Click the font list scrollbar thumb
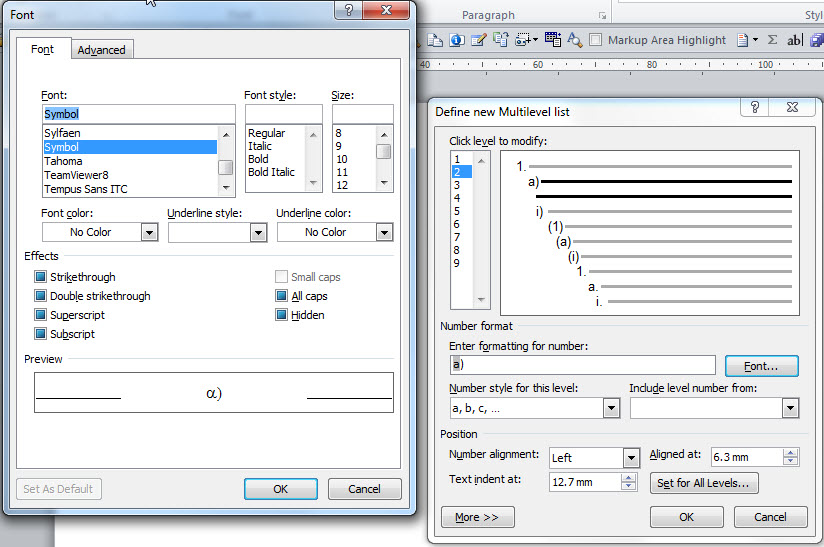The image size is (824, 547). click(225, 167)
